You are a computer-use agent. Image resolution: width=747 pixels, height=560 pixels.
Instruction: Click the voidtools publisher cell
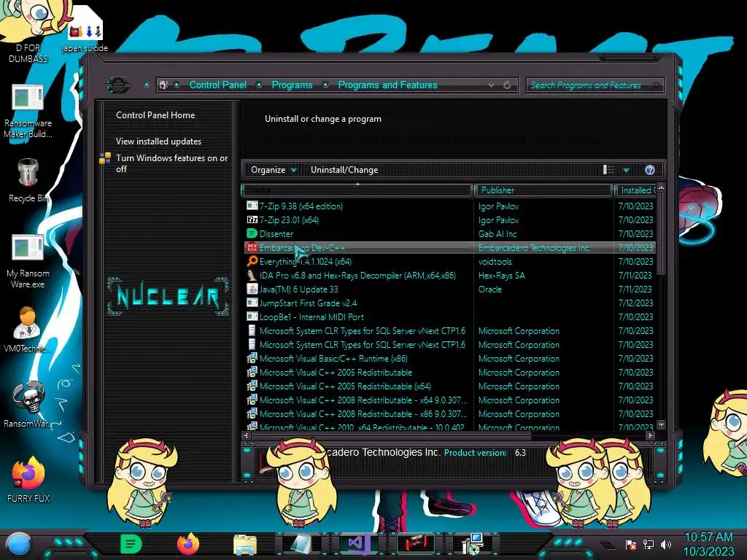[495, 262]
